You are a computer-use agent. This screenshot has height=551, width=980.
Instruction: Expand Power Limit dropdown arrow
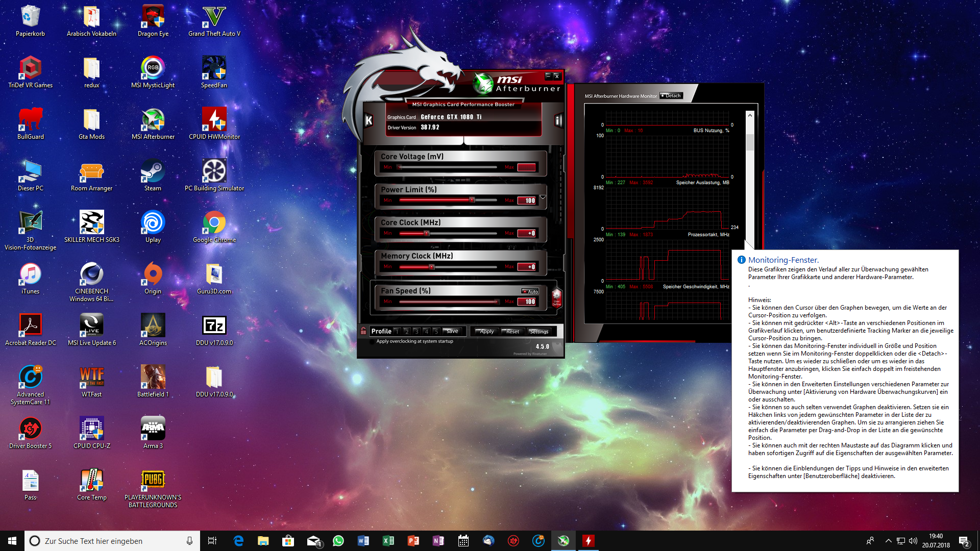[543, 197]
